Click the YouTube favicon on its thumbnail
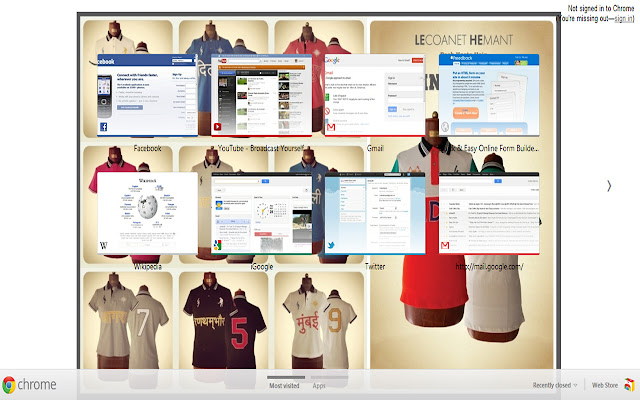The width and height of the screenshot is (640, 400). (218, 127)
